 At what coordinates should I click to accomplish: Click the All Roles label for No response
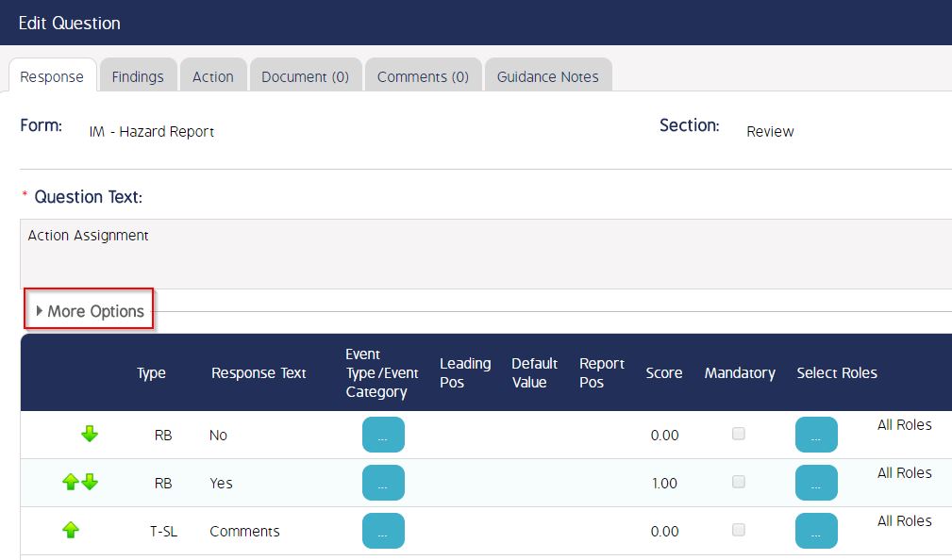pos(905,424)
